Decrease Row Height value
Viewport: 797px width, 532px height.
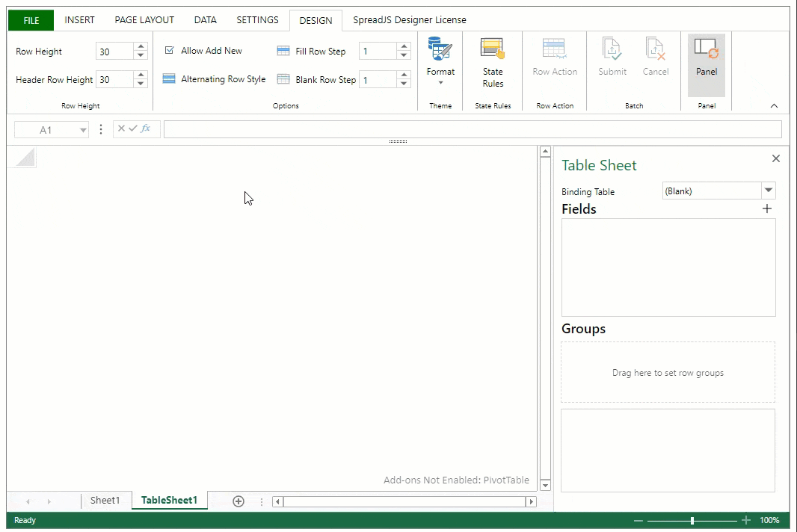click(141, 55)
